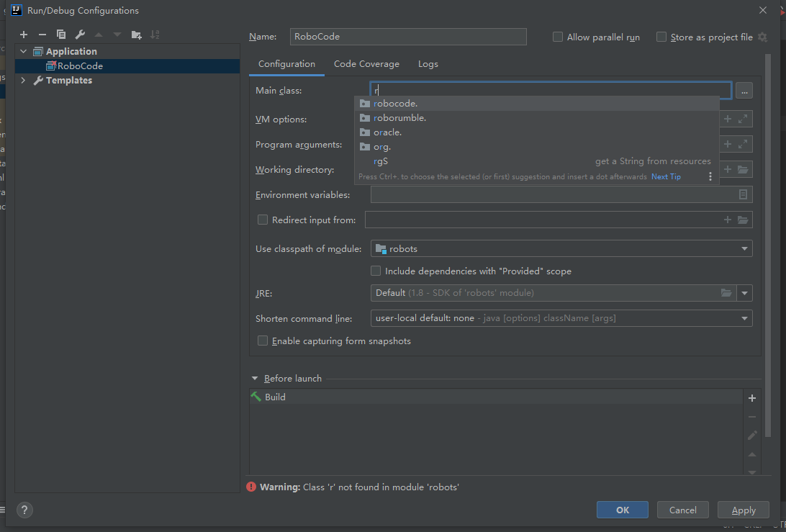The image size is (786, 532).
Task: Select the Build launch task
Action: click(x=496, y=397)
